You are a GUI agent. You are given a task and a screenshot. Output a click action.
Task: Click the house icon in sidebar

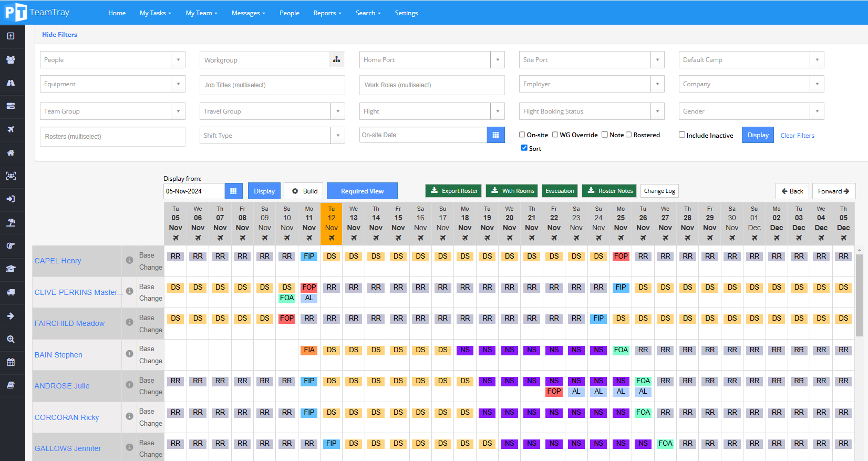pyautogui.click(x=11, y=152)
